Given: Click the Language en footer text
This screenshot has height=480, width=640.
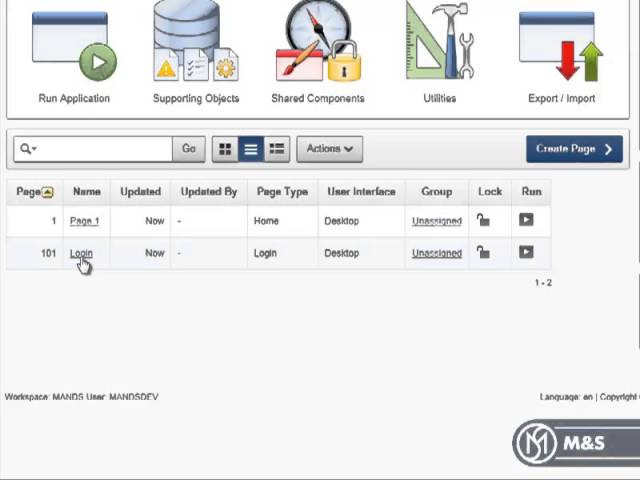Looking at the screenshot, I should click(x=566, y=397).
